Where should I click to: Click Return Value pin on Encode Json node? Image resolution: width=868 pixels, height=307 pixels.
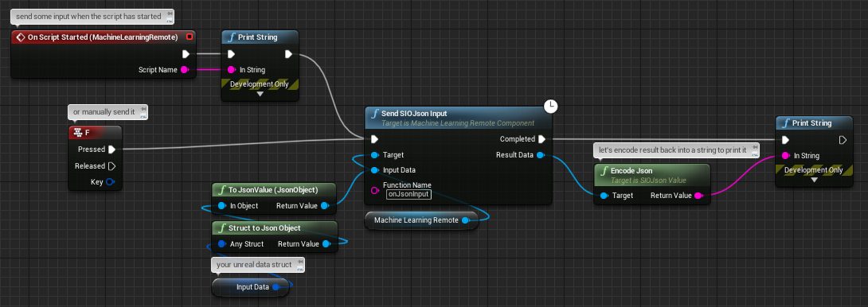coord(698,196)
